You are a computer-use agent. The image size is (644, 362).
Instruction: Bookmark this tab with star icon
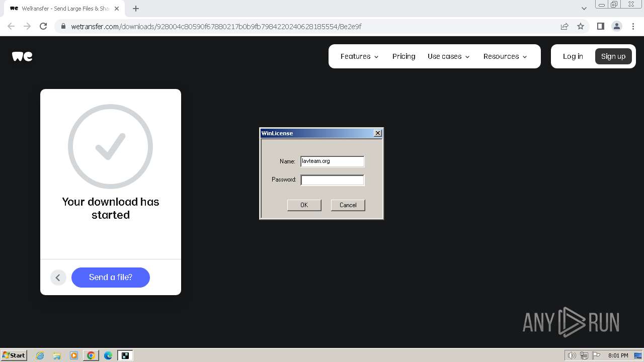coord(581,26)
